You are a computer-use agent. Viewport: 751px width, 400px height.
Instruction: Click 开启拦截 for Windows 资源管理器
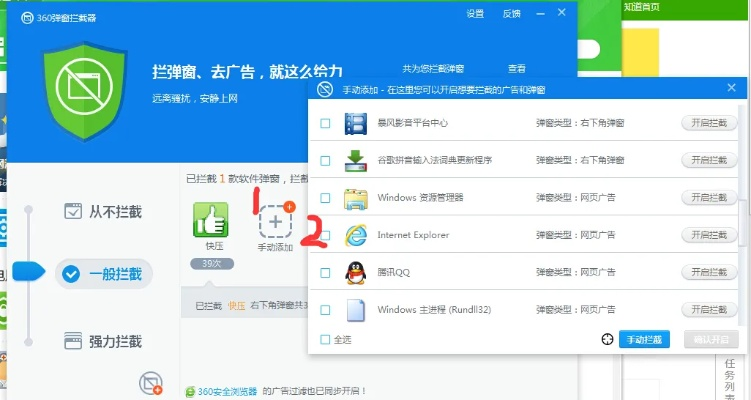[709, 198]
